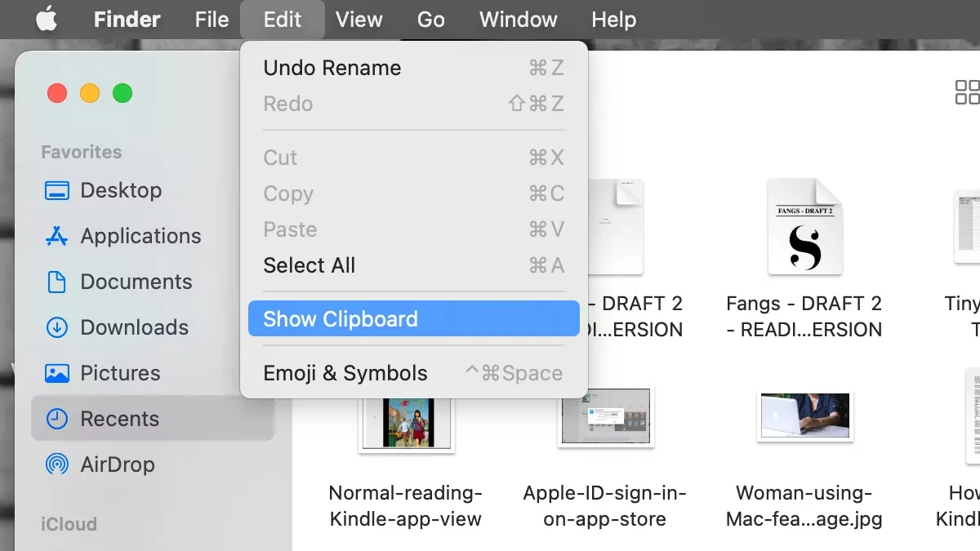The height and width of the screenshot is (551, 980).
Task: Select Recents in the sidebar
Action: click(152, 419)
